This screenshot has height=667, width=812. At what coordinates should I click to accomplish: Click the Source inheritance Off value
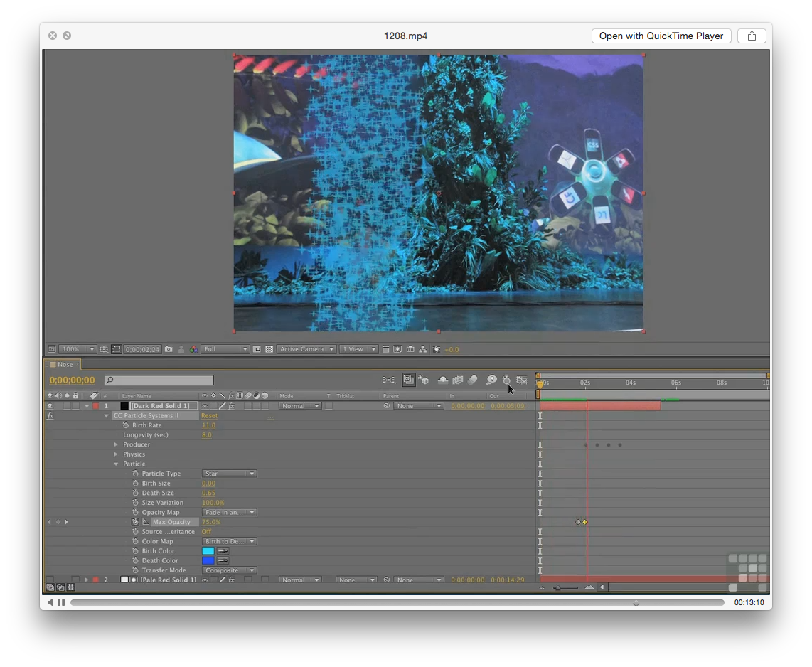coord(206,532)
